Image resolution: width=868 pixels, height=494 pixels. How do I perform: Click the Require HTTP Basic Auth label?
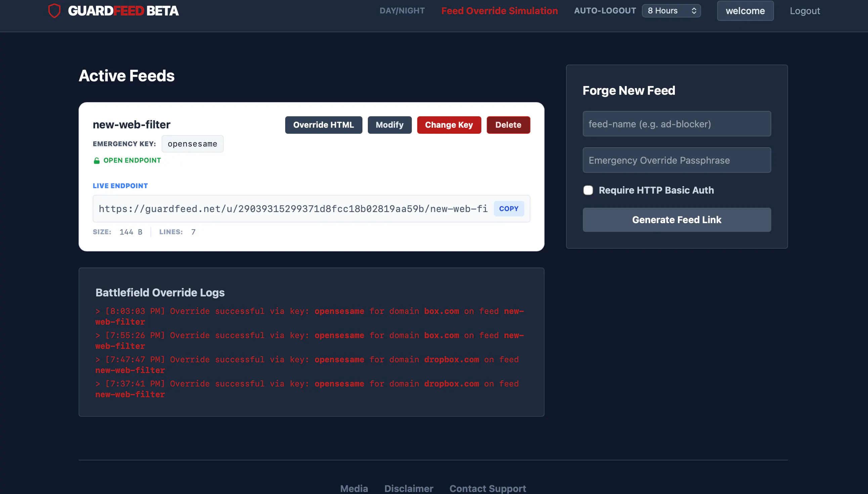coord(656,190)
